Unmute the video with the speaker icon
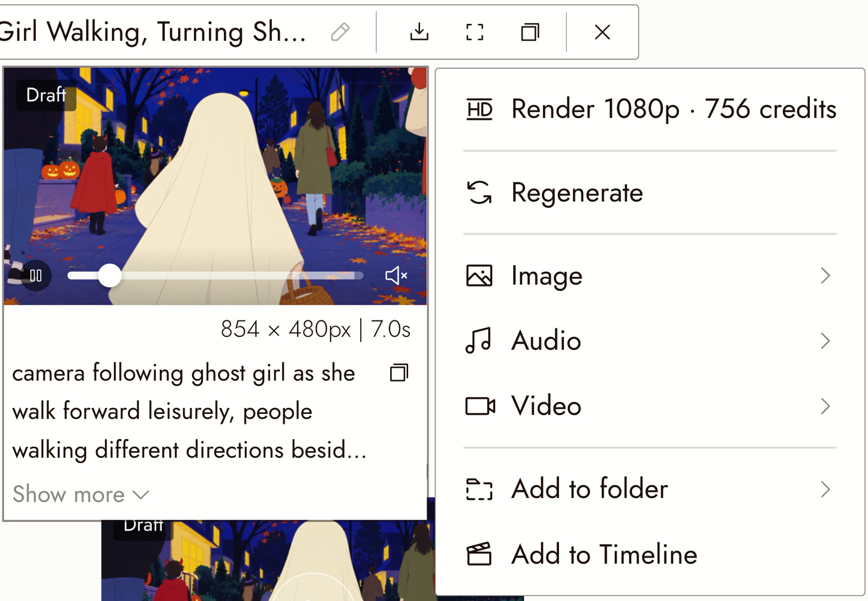Image resolution: width=868 pixels, height=601 pixels. tap(396, 276)
